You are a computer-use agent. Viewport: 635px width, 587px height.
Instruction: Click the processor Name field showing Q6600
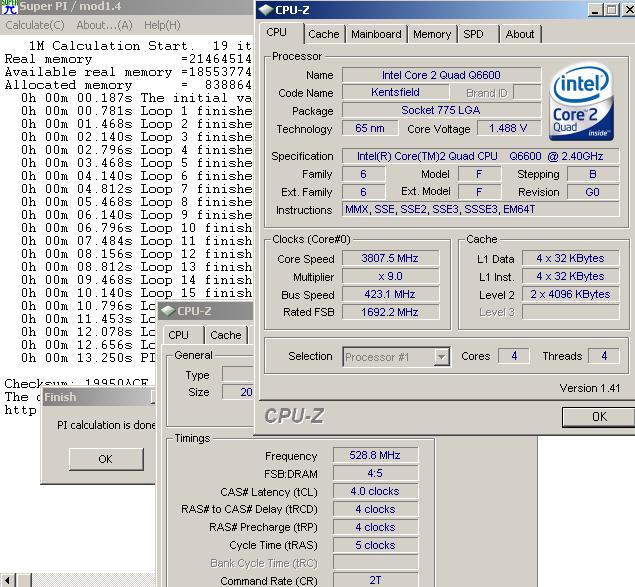pos(441,75)
